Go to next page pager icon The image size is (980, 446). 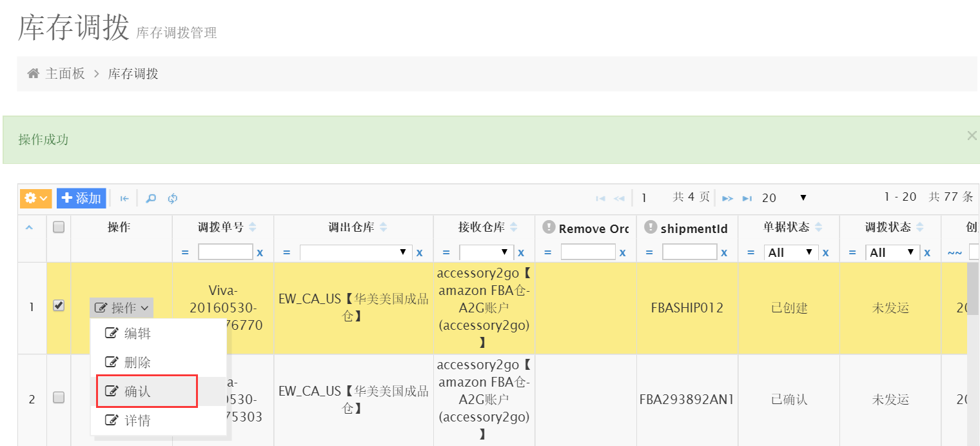click(727, 199)
